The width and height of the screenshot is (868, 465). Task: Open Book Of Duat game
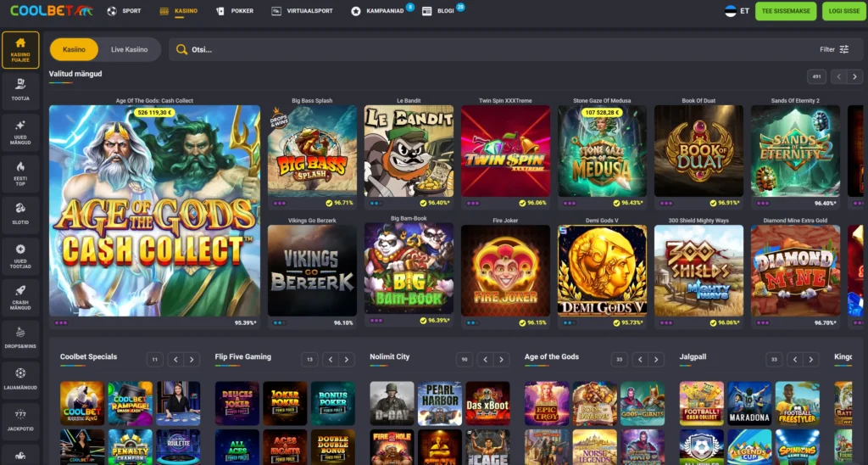698,151
